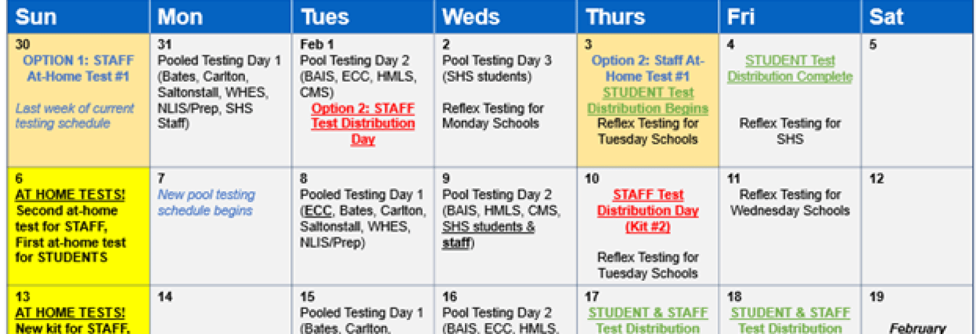This screenshot has width=980, height=334.
Task: Click underlined "SHS students & staff" text
Action: pos(488,235)
